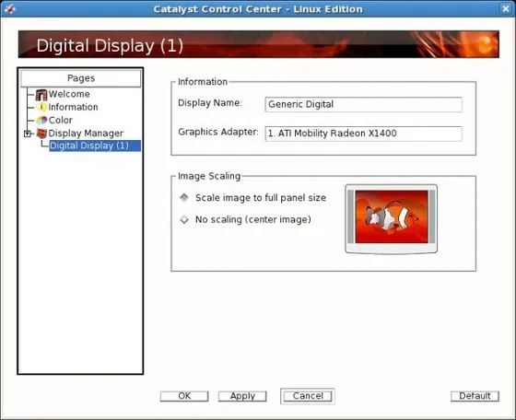
Task: Open the Information page in tree
Action: coord(73,107)
